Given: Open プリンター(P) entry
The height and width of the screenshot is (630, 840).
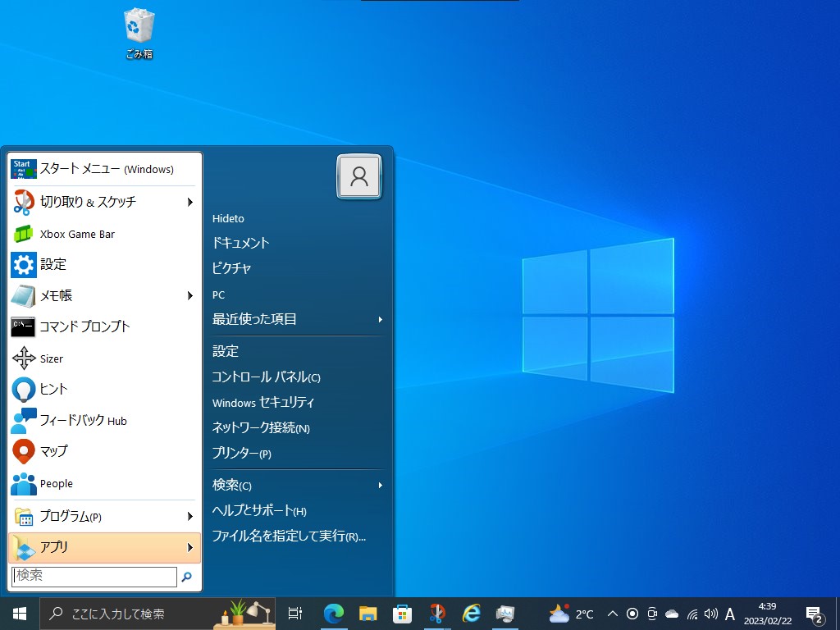Looking at the screenshot, I should (242, 453).
